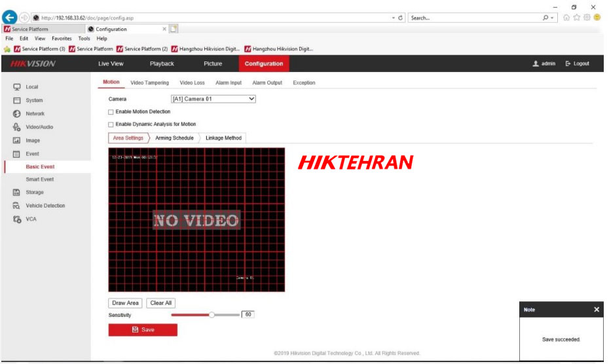Open the Tools menu
This screenshot has width=609, height=364.
[84, 39]
